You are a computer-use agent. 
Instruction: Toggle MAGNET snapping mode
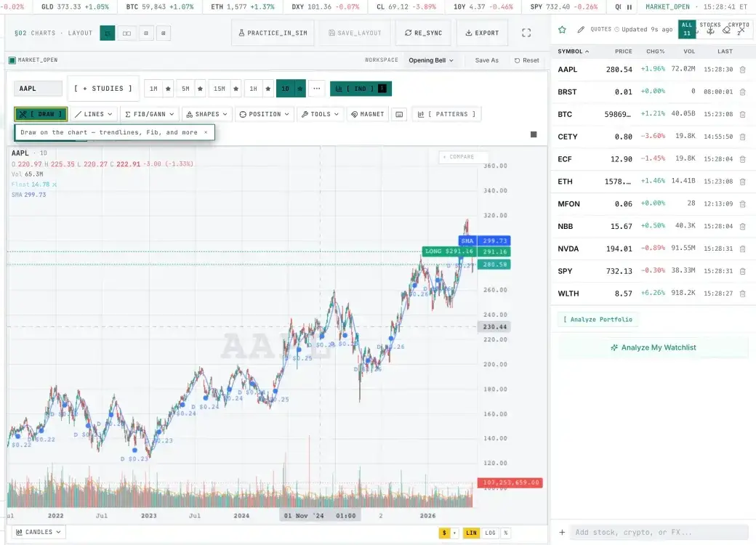pos(368,114)
